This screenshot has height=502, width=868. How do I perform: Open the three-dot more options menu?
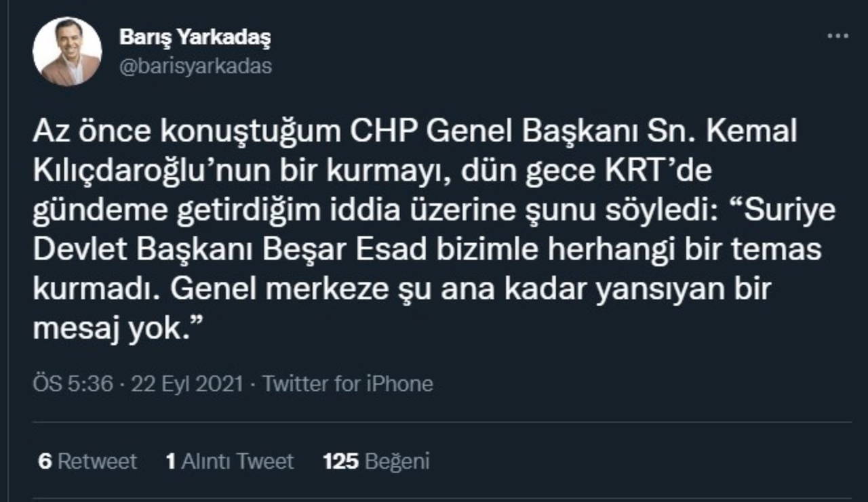837,35
